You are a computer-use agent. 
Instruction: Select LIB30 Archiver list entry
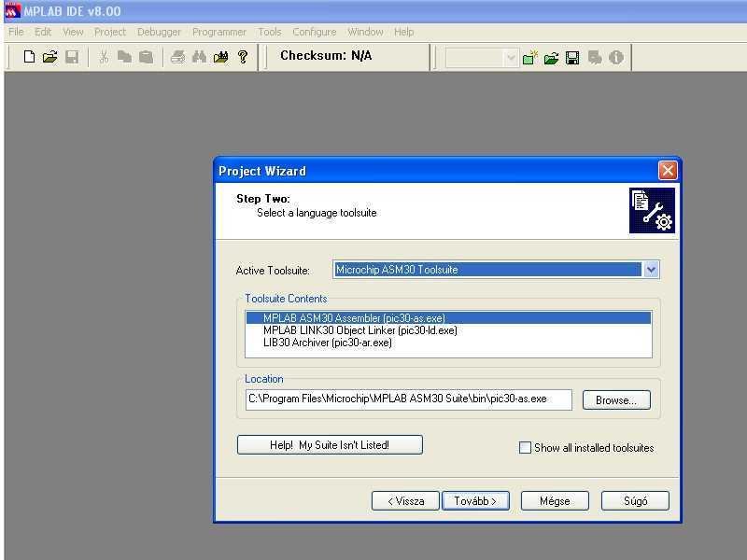click(448, 343)
